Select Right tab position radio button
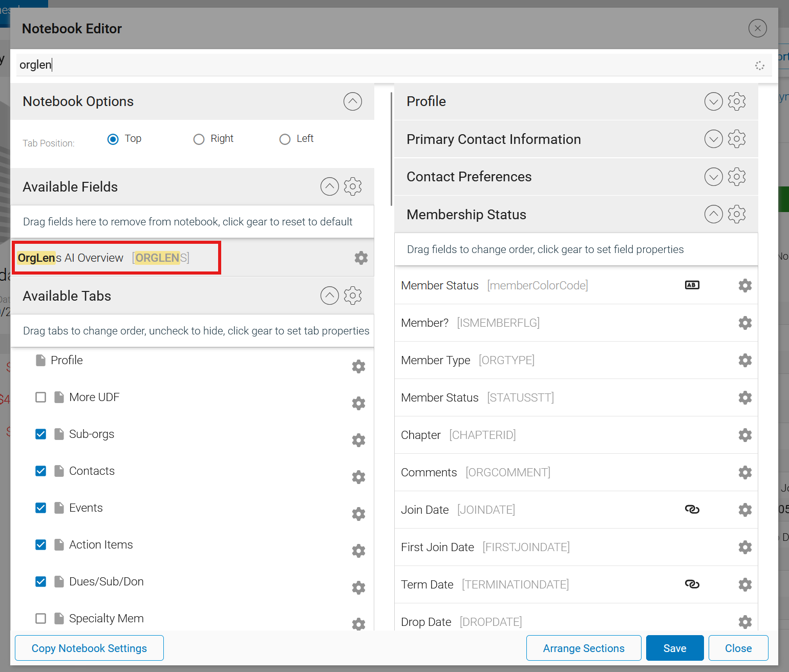 pyautogui.click(x=199, y=139)
